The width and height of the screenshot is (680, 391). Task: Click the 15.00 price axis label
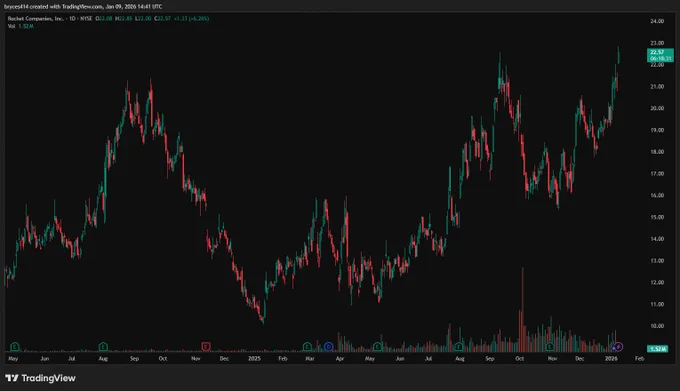657,217
